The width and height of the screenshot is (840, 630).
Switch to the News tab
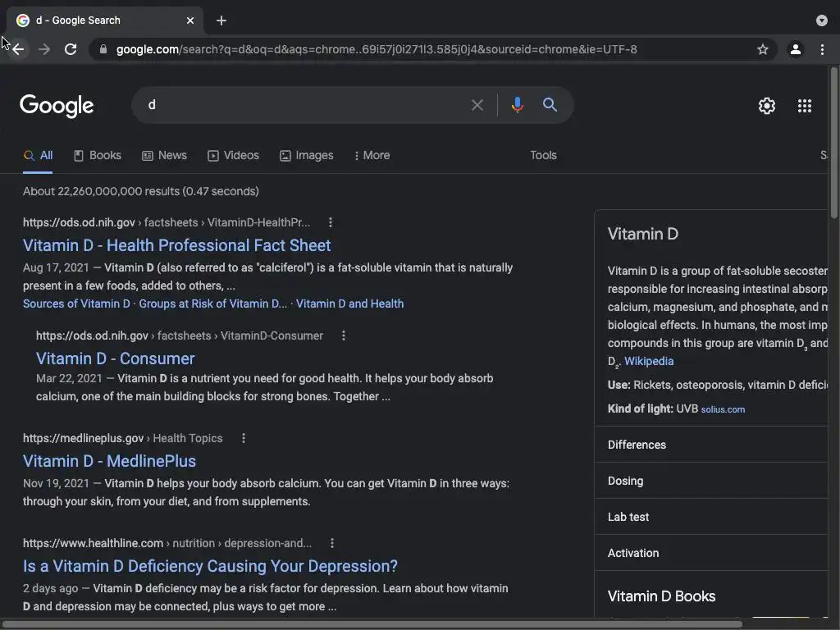pos(164,155)
